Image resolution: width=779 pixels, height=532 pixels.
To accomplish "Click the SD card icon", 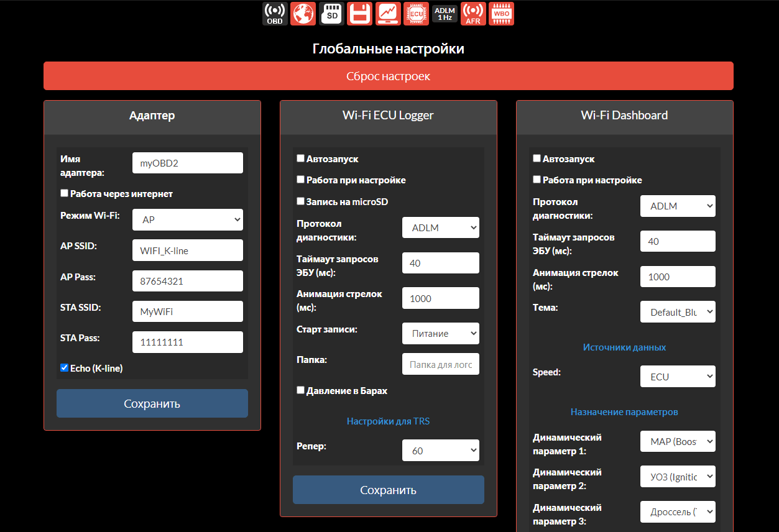I will coord(331,14).
